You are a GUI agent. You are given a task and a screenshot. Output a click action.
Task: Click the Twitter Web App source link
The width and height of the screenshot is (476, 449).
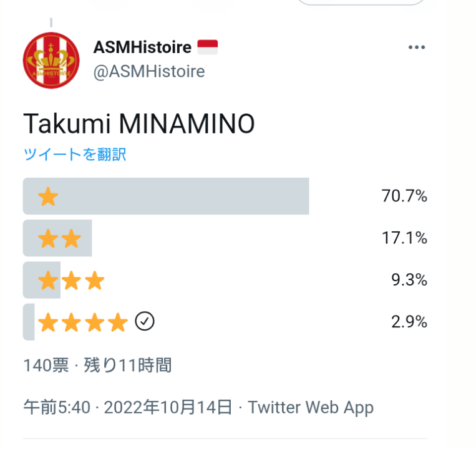point(311,407)
